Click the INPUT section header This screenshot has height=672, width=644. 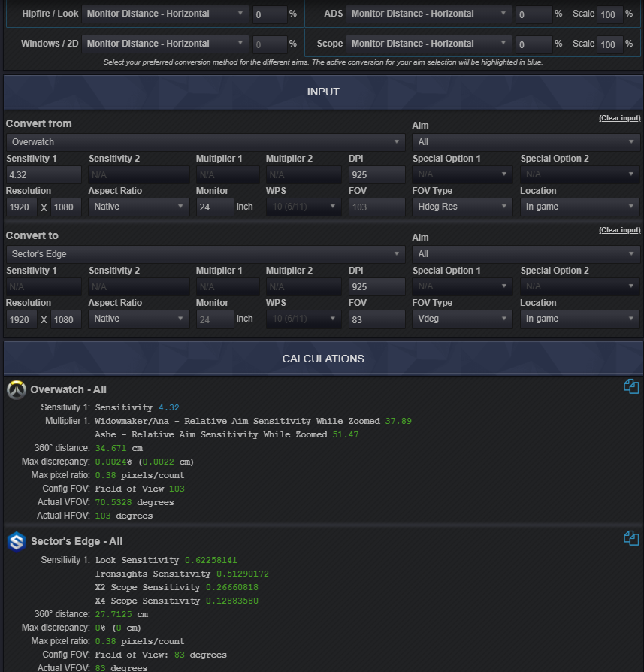coord(323,92)
